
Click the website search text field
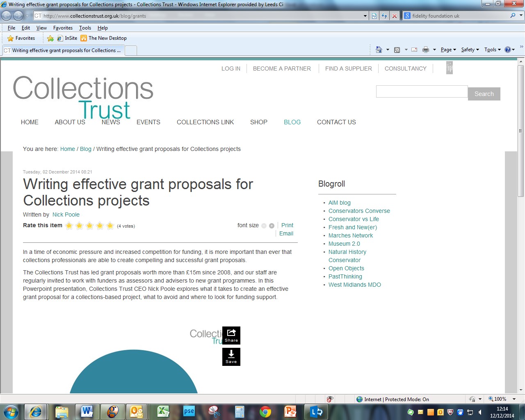[x=422, y=91]
